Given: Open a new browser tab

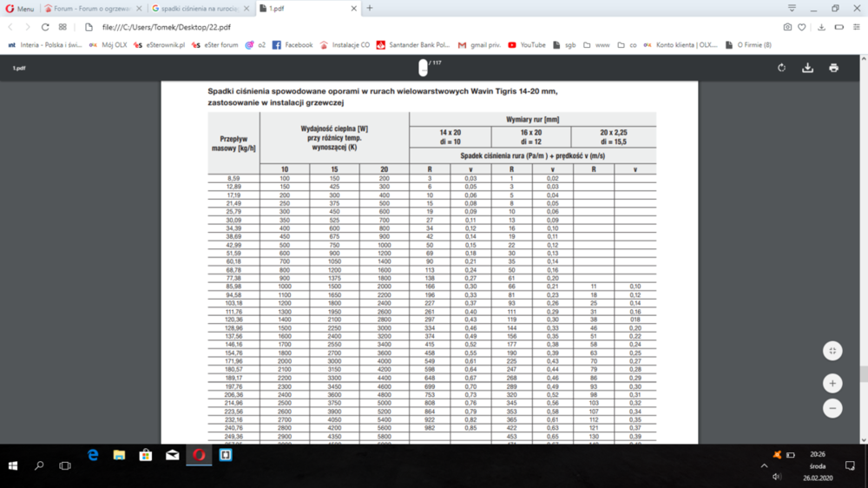Looking at the screenshot, I should coord(370,8).
